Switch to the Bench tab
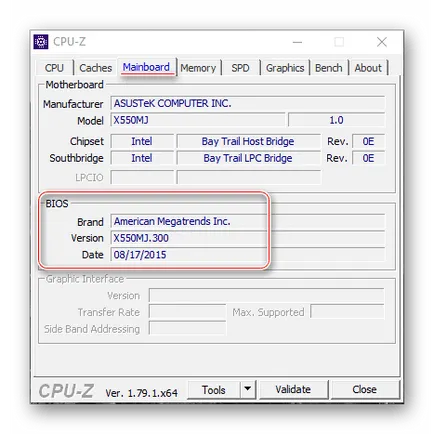Image resolution: width=434 pixels, height=434 pixels. pyautogui.click(x=329, y=68)
